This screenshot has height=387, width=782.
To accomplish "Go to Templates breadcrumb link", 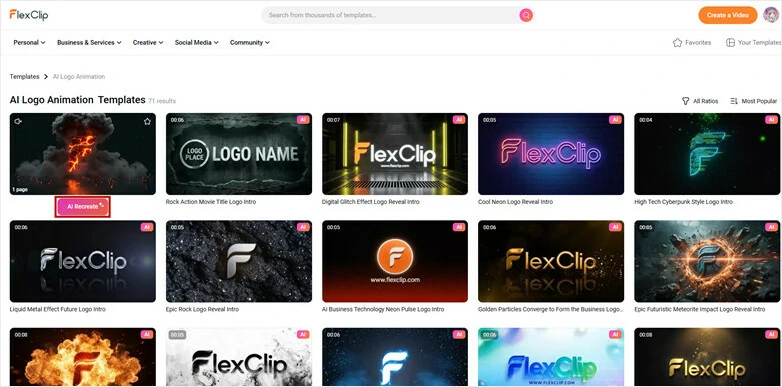I will tap(24, 77).
